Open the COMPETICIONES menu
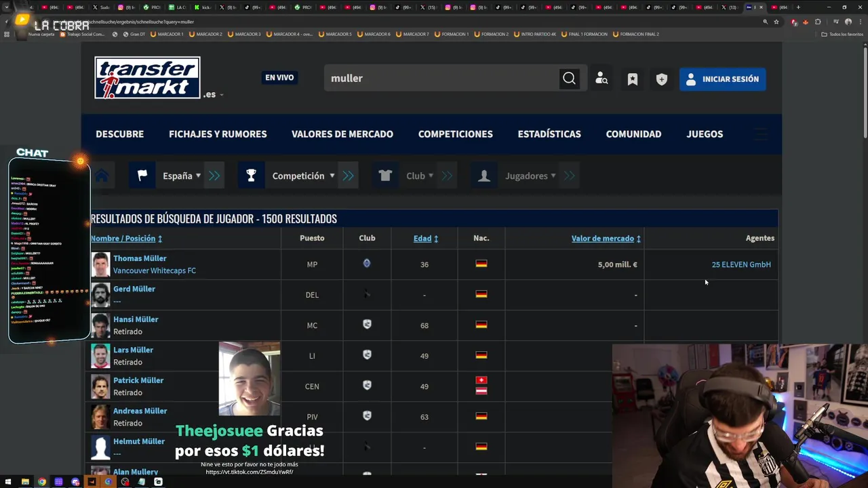This screenshot has height=488, width=868. point(456,134)
